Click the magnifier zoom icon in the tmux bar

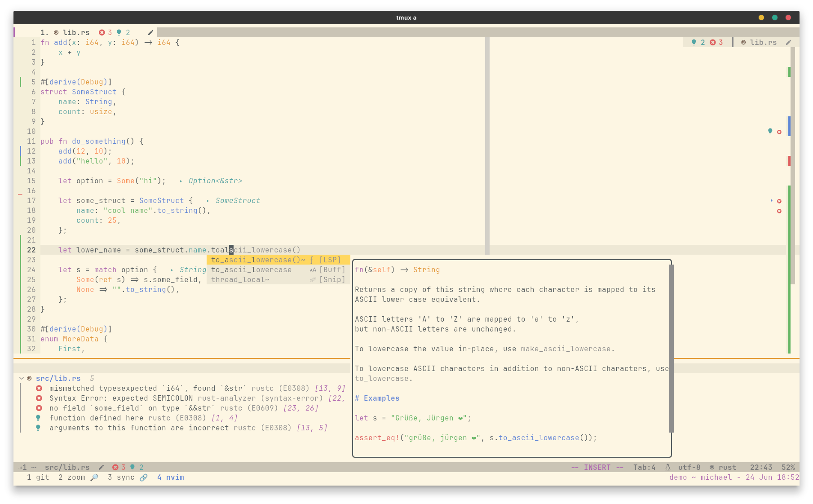coord(94,477)
